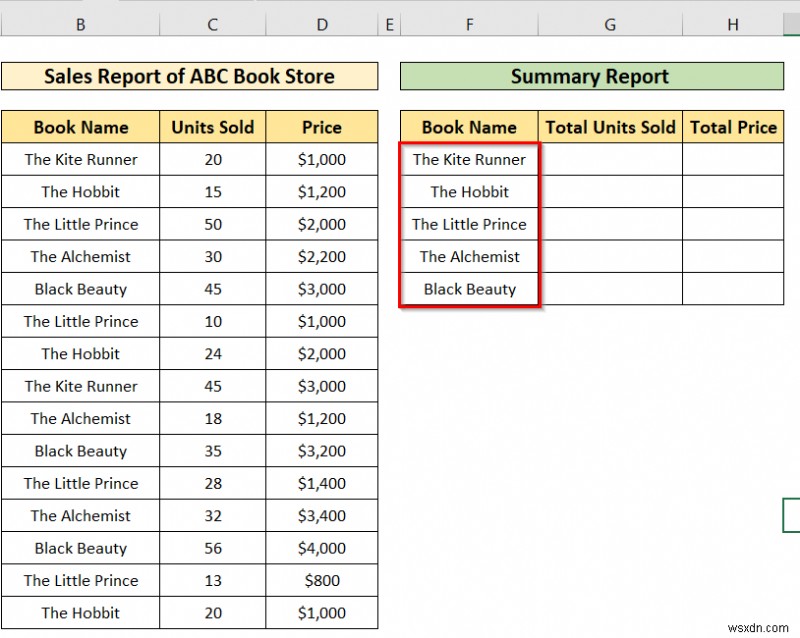Image resolution: width=800 pixels, height=638 pixels.
Task: Click 'The Hobbit' in last sales table row
Action: (81, 613)
